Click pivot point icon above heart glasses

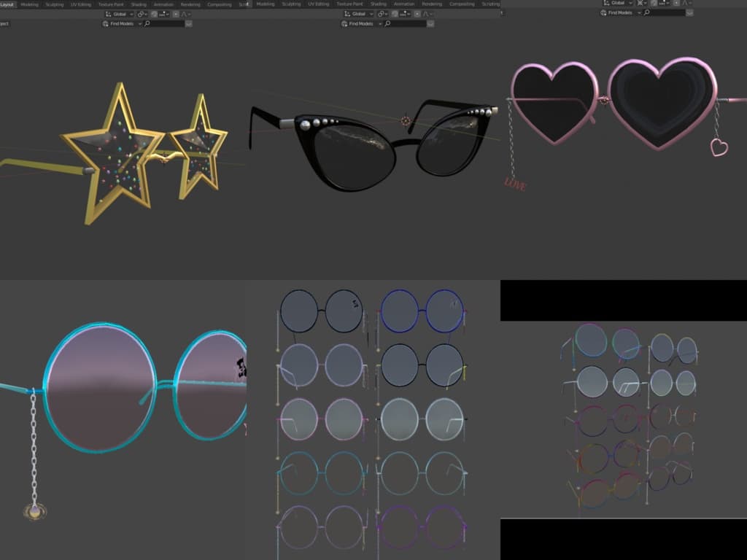coord(640,3)
